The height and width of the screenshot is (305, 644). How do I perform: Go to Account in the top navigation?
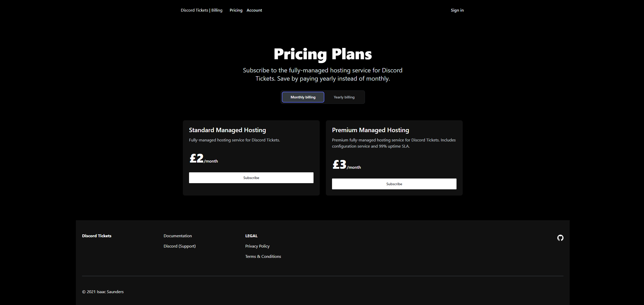point(254,10)
